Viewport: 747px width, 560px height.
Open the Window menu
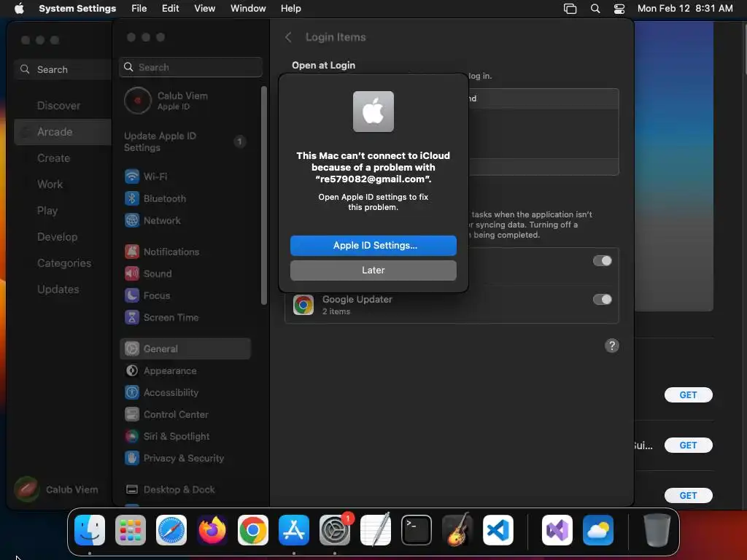pyautogui.click(x=248, y=9)
